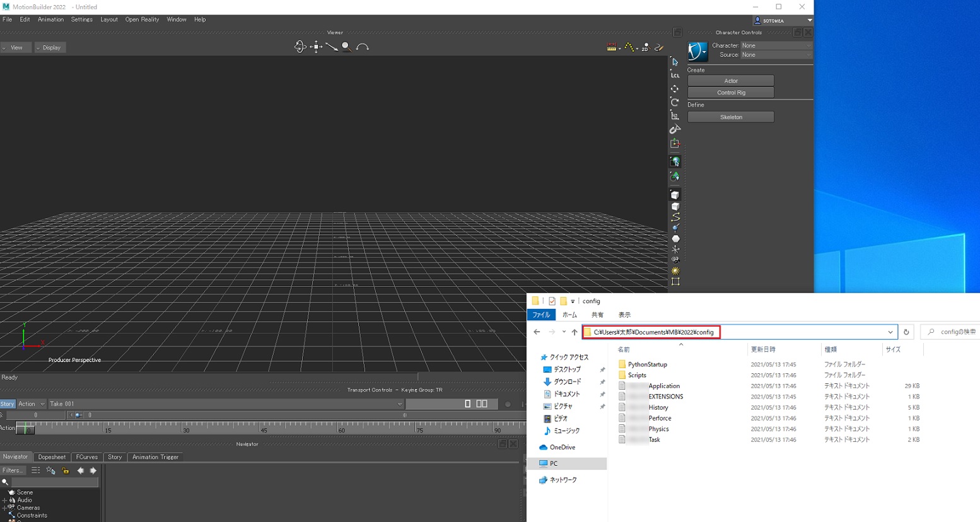Switch to the FCurves tab

[86, 456]
